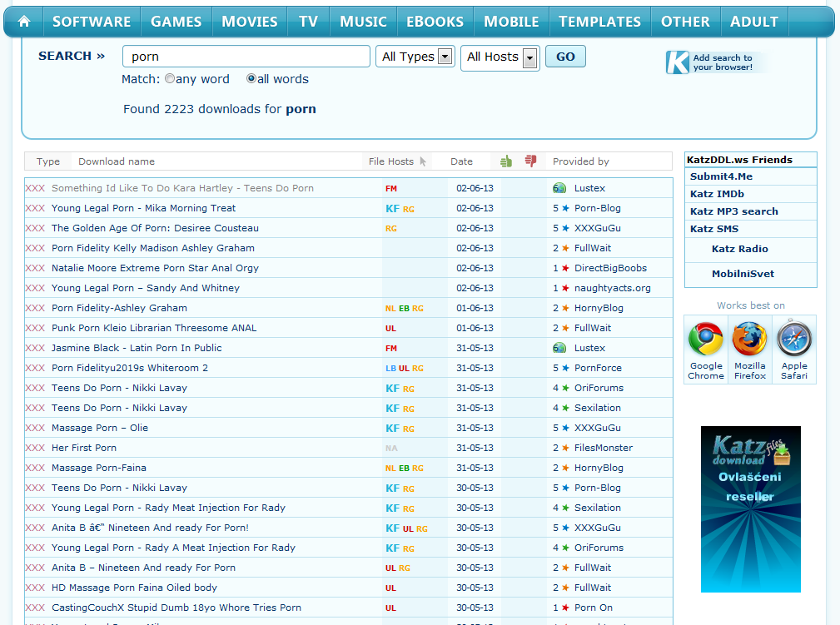This screenshot has width=840, height=625.
Task: Open the Apple Safari browser icon
Action: pyautogui.click(x=794, y=339)
